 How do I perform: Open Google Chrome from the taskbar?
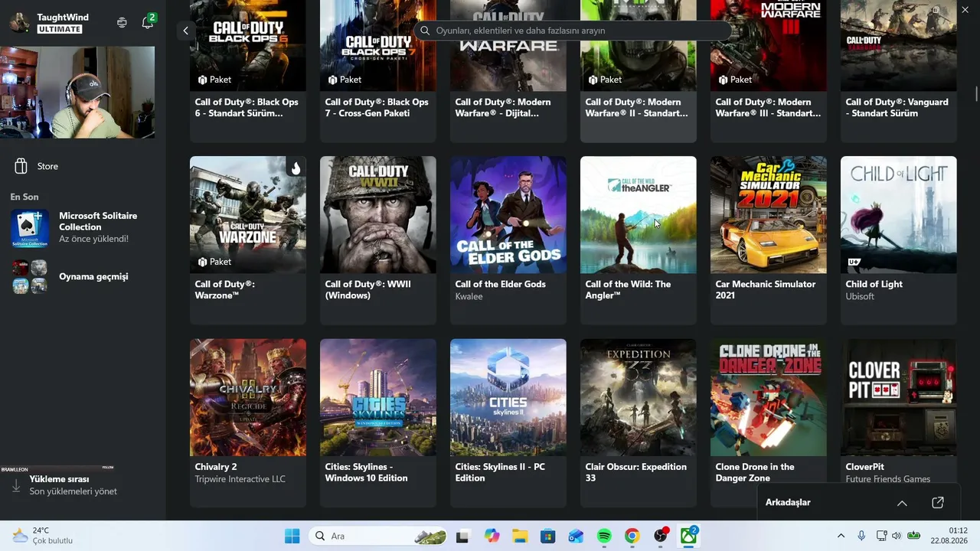pyautogui.click(x=632, y=536)
